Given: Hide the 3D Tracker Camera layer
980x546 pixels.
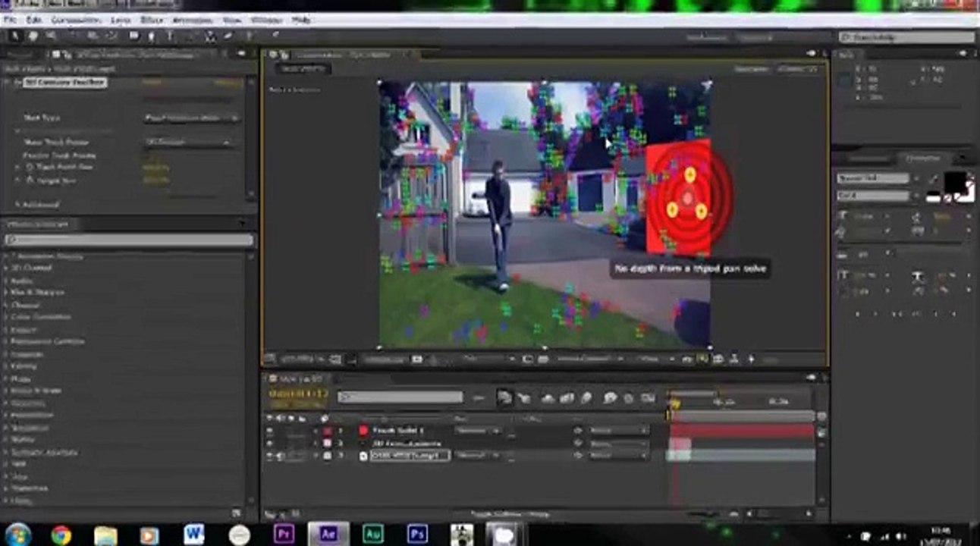Looking at the screenshot, I should click(270, 443).
